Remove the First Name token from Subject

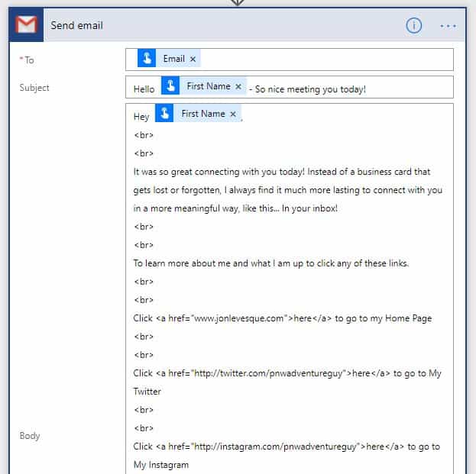click(x=238, y=87)
